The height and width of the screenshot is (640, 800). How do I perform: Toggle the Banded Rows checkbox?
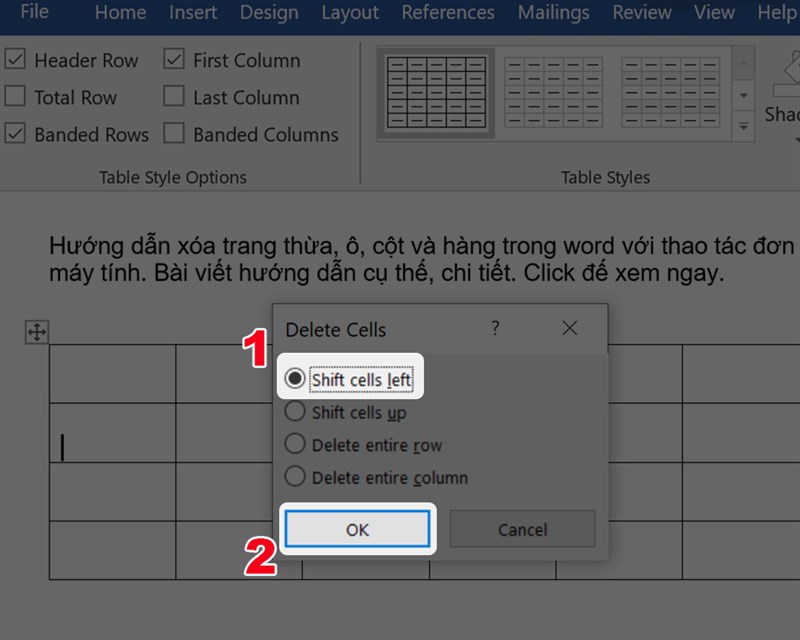15,134
